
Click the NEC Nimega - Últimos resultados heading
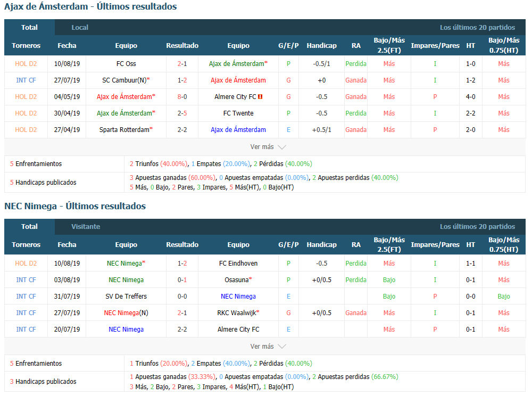[75, 206]
